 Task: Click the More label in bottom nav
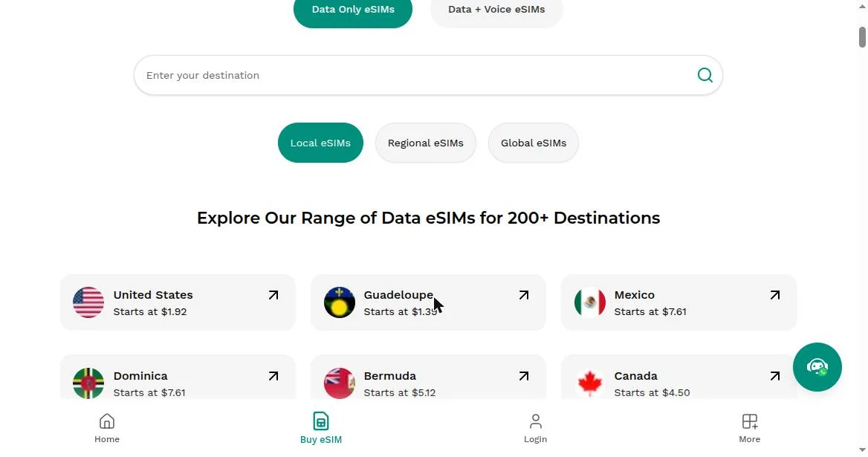pyautogui.click(x=750, y=439)
